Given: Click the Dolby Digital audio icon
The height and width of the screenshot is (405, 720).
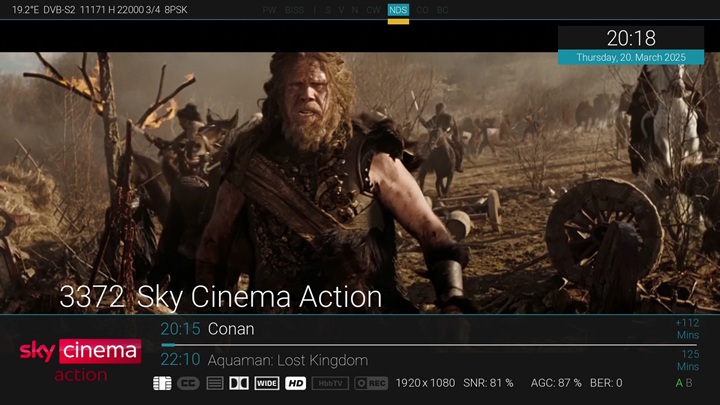Looking at the screenshot, I should coord(239,383).
